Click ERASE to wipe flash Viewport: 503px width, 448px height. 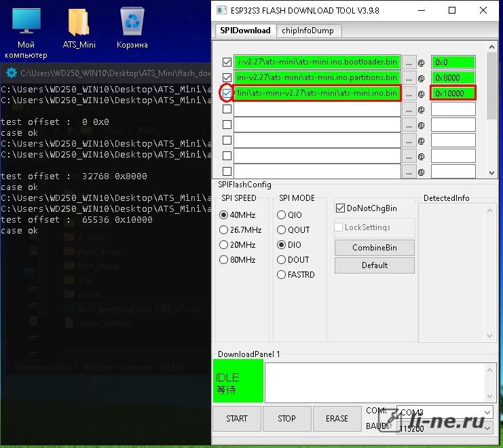coord(337,419)
